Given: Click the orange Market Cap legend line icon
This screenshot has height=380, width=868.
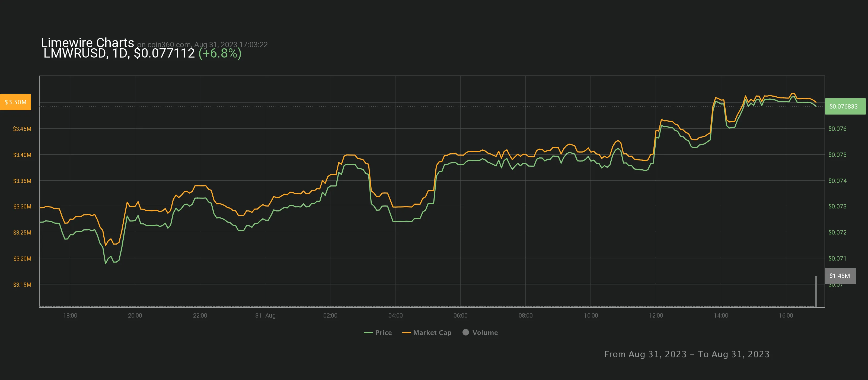Looking at the screenshot, I should [406, 333].
